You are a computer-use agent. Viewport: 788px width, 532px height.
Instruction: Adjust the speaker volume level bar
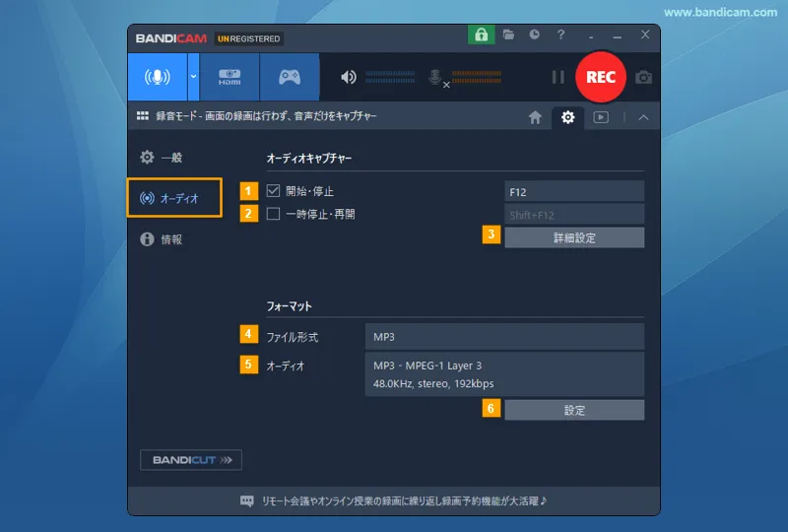click(x=390, y=77)
